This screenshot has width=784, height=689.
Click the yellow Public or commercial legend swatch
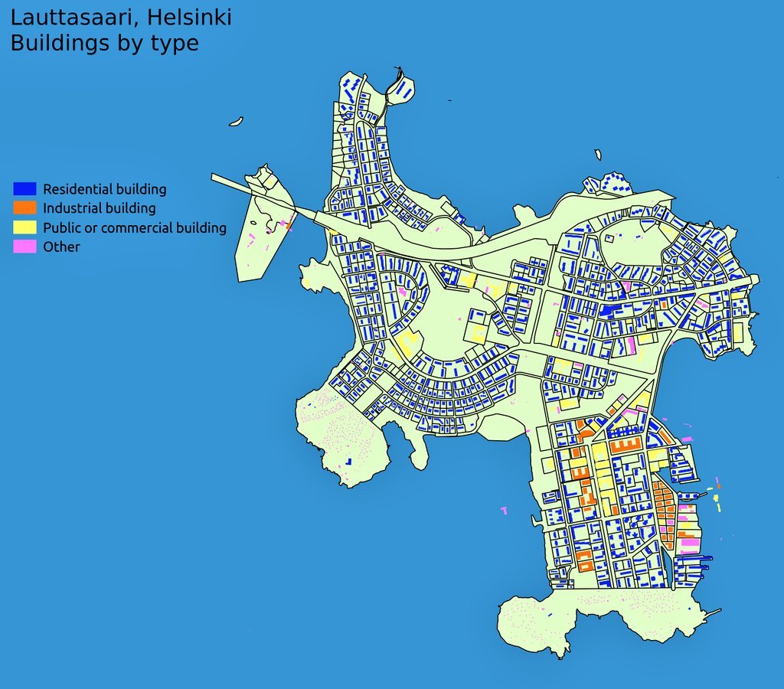tap(24, 227)
